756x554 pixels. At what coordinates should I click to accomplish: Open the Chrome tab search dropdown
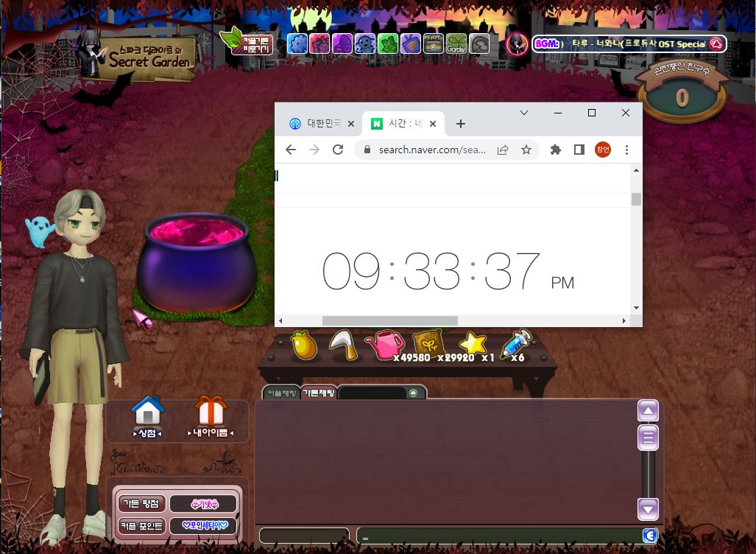click(x=524, y=113)
